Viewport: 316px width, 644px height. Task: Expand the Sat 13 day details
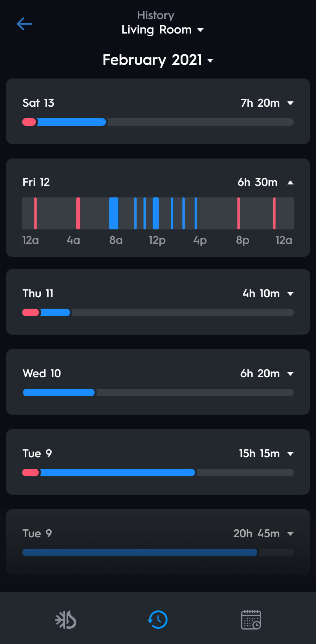tap(290, 103)
